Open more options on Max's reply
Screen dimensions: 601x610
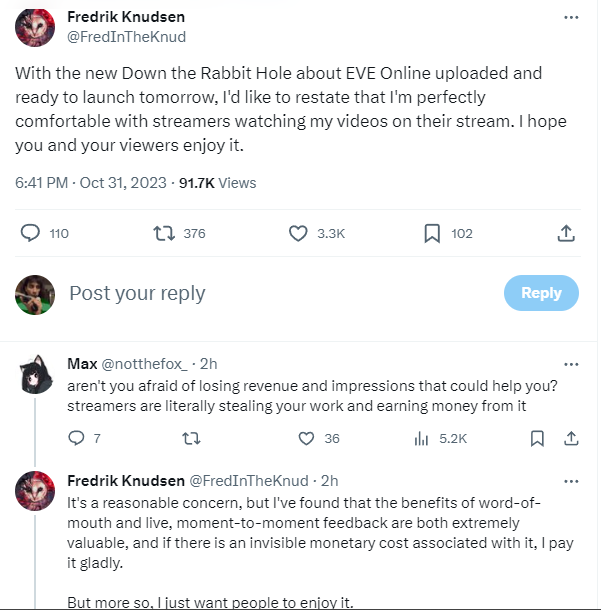click(x=571, y=365)
